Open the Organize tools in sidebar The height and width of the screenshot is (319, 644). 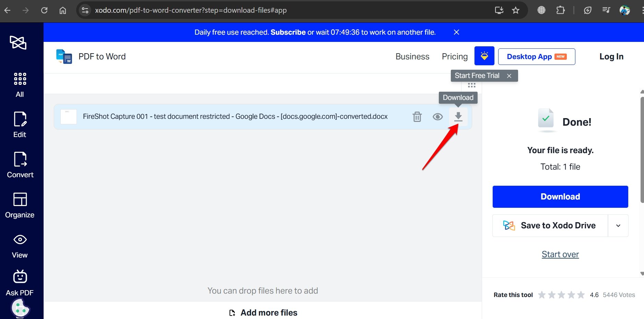20,205
